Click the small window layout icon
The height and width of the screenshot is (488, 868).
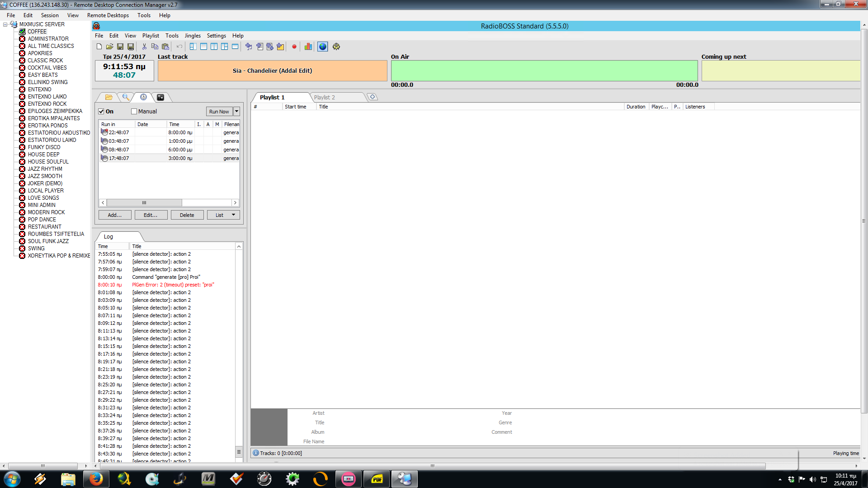click(235, 47)
